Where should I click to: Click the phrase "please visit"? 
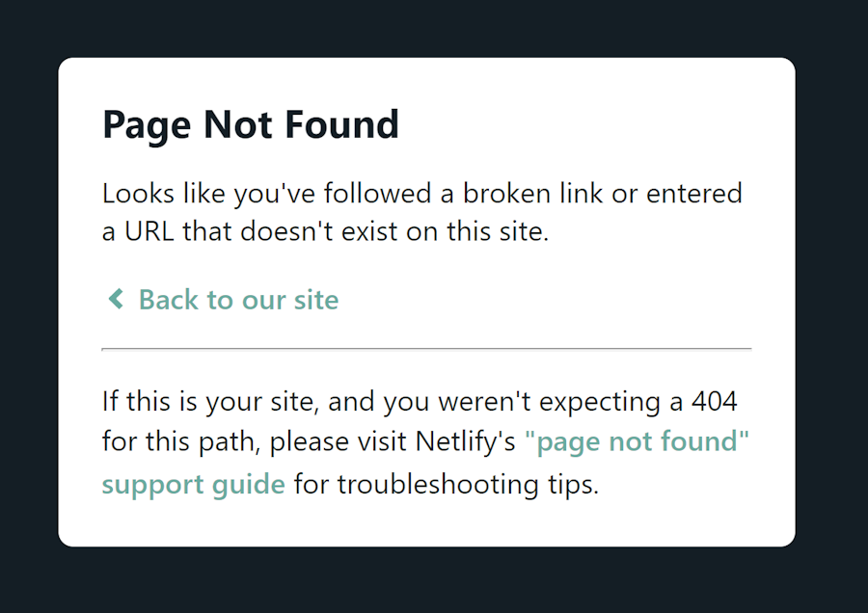339,441
